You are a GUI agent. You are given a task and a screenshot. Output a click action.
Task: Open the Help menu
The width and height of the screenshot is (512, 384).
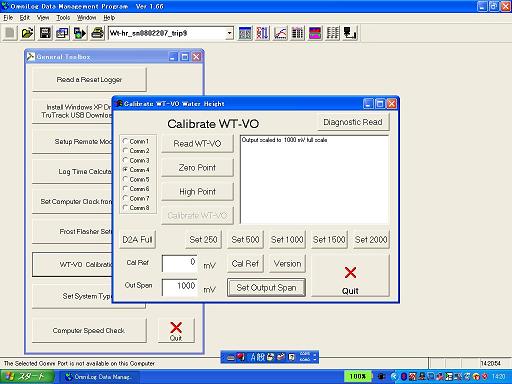[109, 18]
